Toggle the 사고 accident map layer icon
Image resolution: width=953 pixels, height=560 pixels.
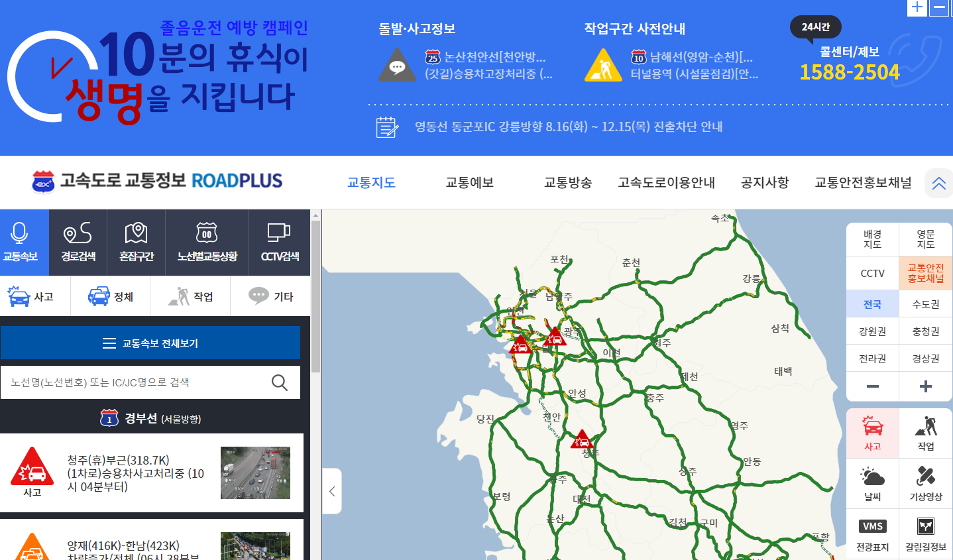coord(872,433)
